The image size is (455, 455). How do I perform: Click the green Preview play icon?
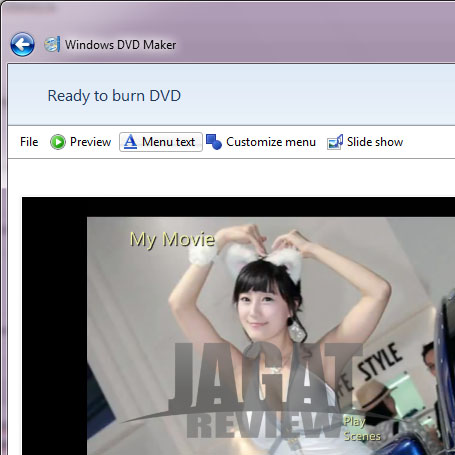(58, 142)
